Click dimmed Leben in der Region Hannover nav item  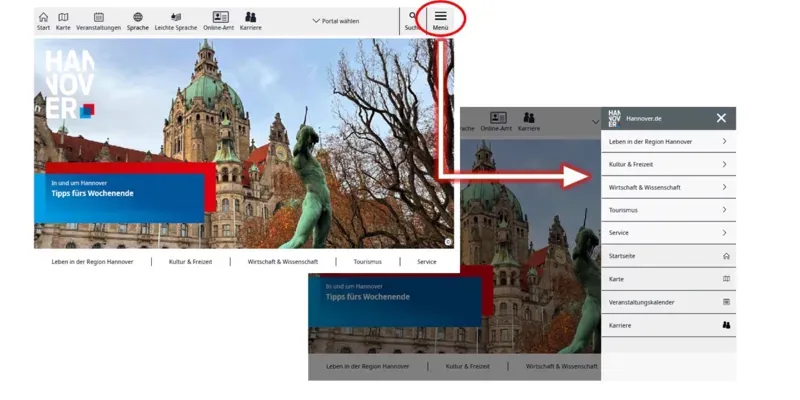coord(368,366)
